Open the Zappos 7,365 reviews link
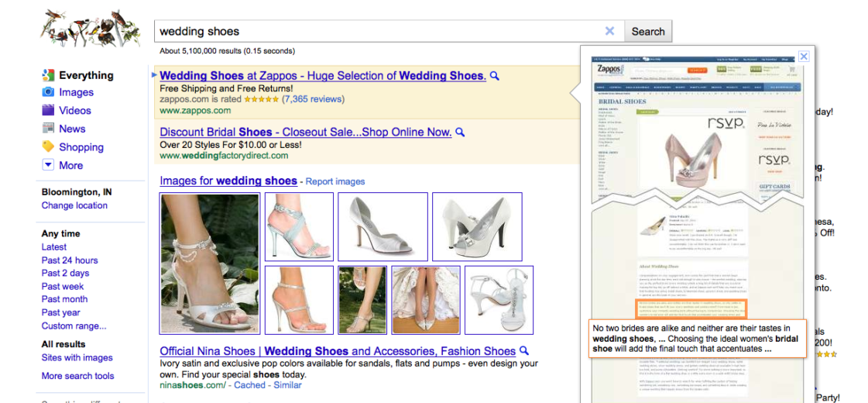The width and height of the screenshot is (868, 403). (313, 99)
